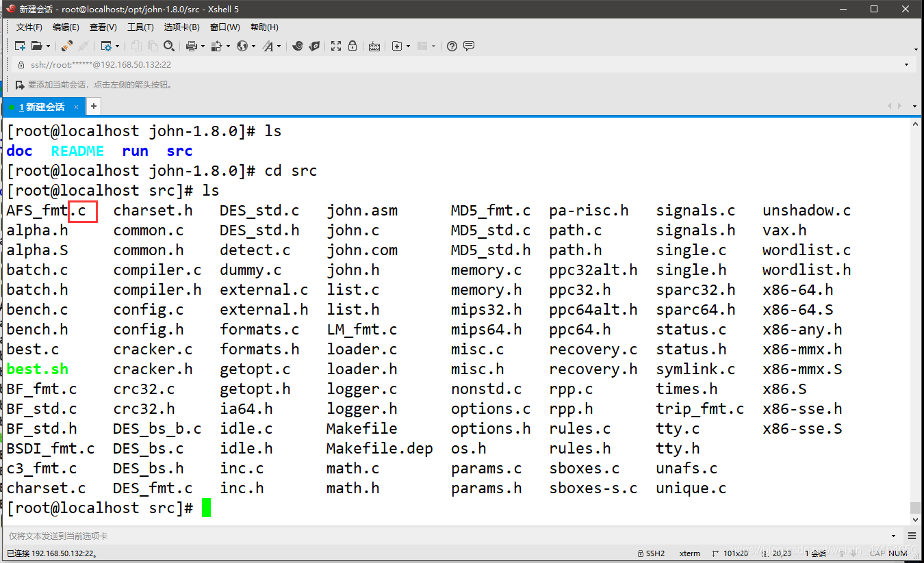The image size is (924, 563).
Task: Expand the Font icon dropdown arrow
Action: pos(279,47)
